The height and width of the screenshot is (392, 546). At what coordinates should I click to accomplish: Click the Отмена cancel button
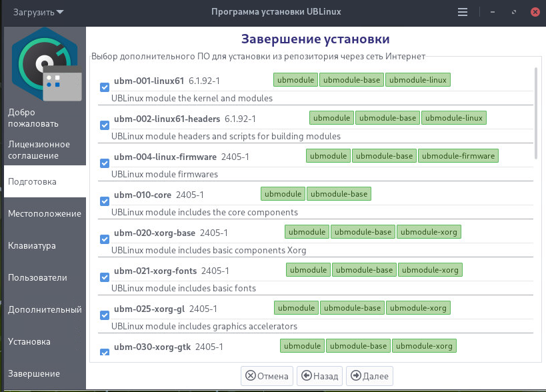(x=267, y=376)
